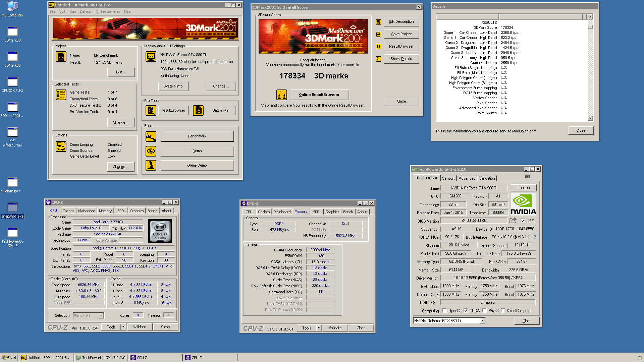Click the Demo eye icon
This screenshot has height=362, width=644.
151,151
